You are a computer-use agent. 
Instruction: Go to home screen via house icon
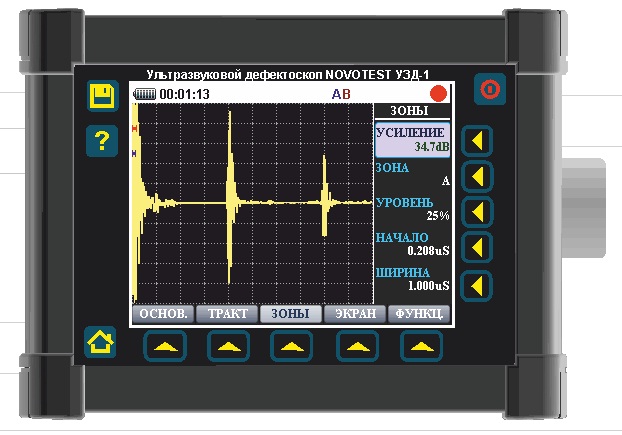point(100,342)
